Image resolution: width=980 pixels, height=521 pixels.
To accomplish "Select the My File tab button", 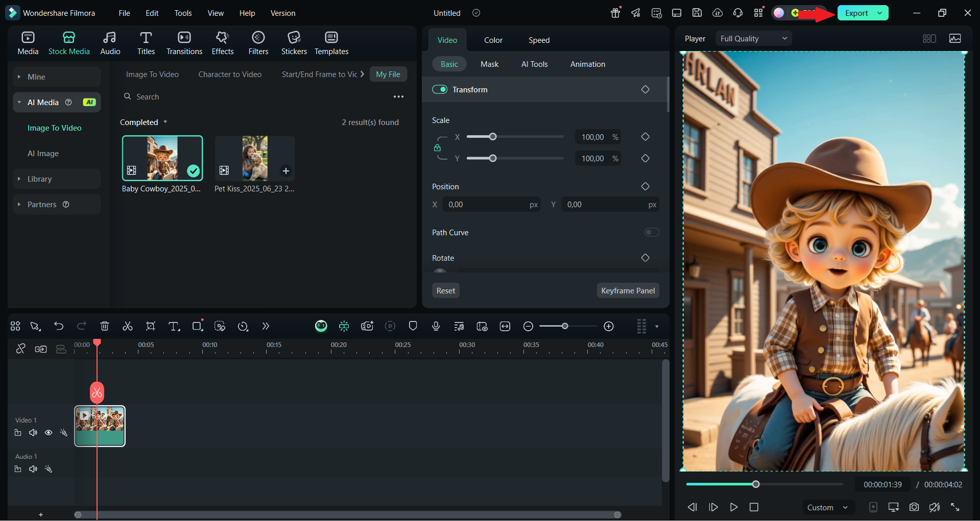I will (388, 74).
